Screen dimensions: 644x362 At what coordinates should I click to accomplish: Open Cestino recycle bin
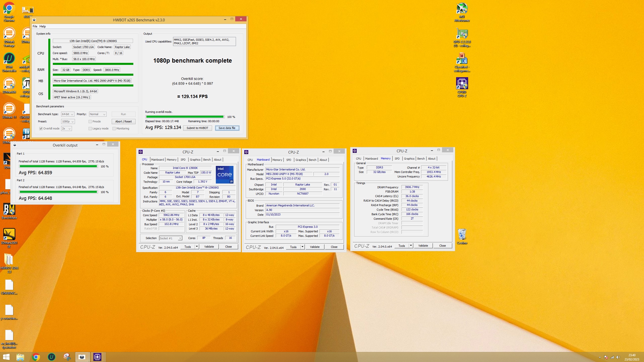(462, 236)
